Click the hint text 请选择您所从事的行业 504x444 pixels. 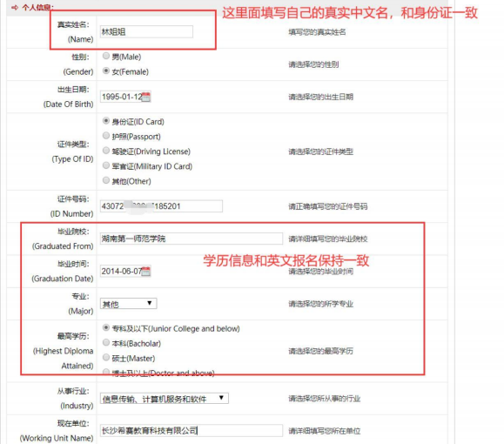click(325, 399)
